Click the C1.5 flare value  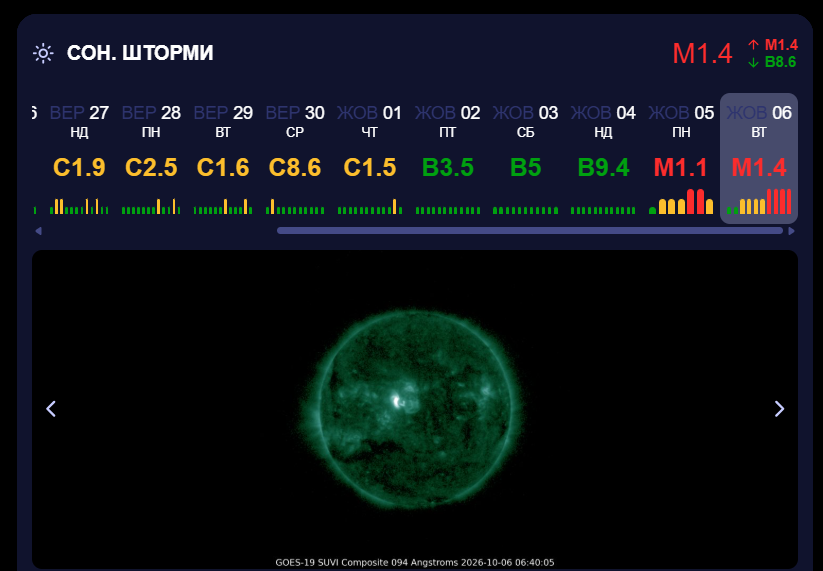[x=370, y=168]
